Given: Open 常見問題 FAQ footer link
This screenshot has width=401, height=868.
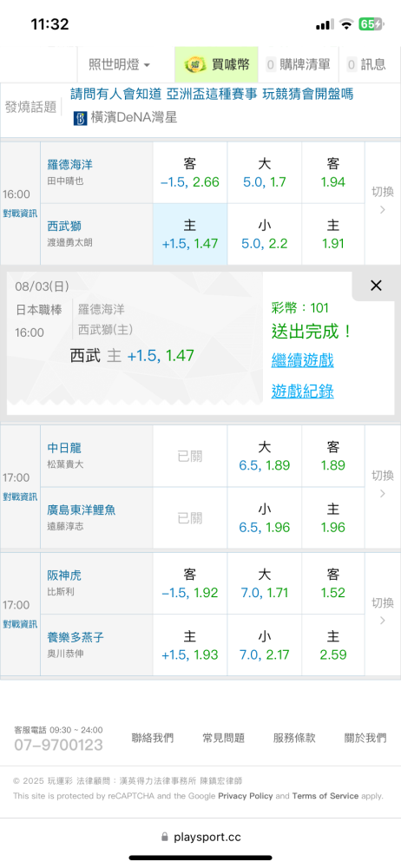Looking at the screenshot, I should (223, 738).
